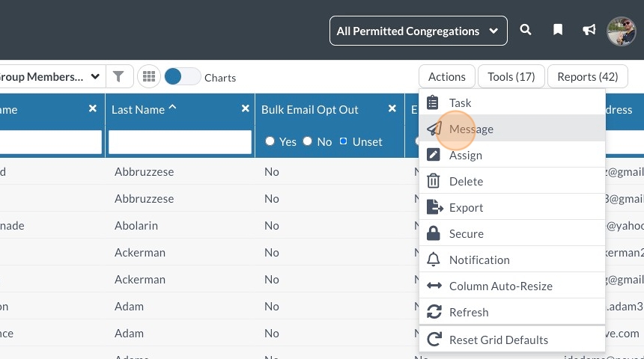644x359 pixels.
Task: Select Unset radio for Bulk Email Opt Out
Action: (x=344, y=141)
